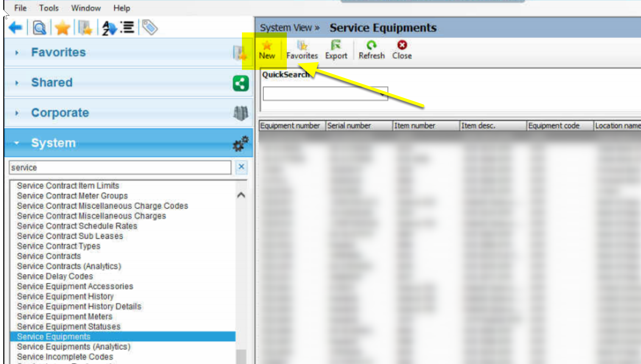Sort views alphabetically with A-Z icon
The width and height of the screenshot is (641, 364).
109,28
